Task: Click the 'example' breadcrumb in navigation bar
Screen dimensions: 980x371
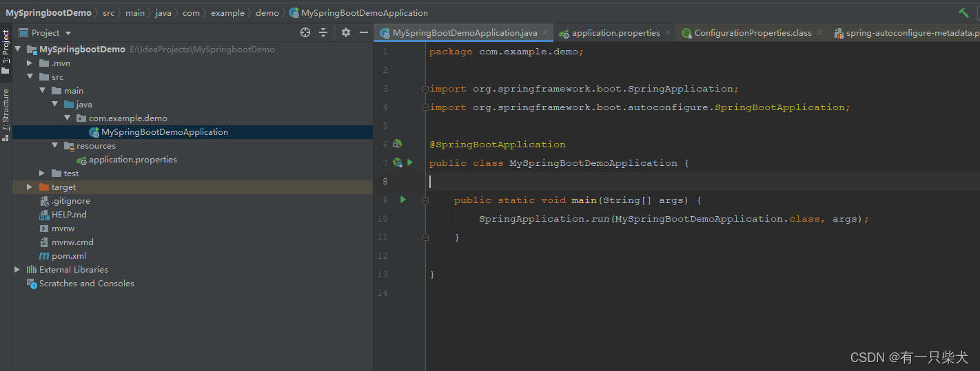Action: click(227, 12)
